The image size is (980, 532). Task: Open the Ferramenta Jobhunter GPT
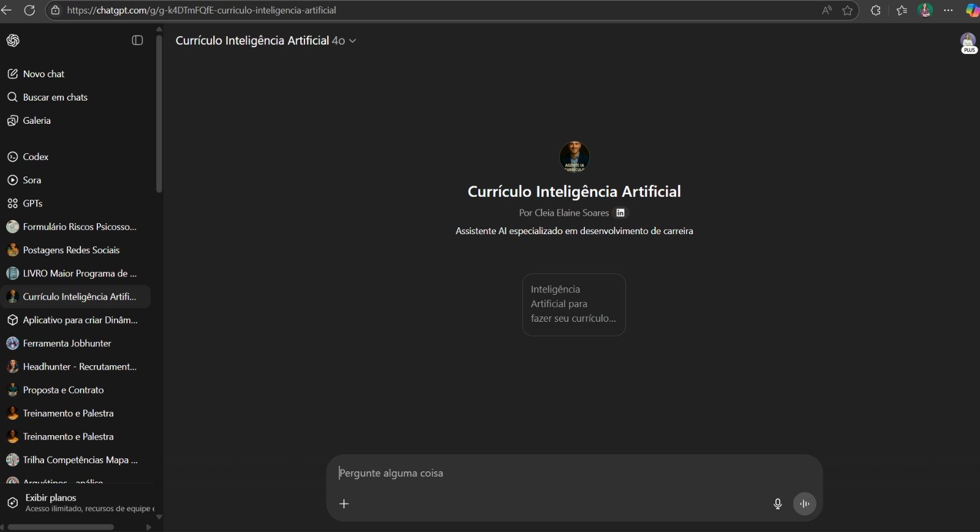[x=75, y=343]
